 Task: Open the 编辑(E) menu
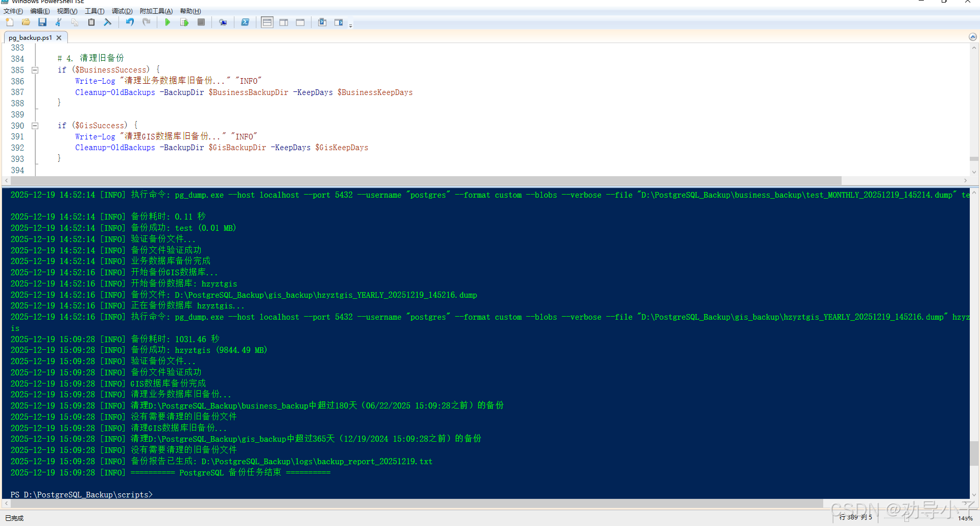[x=40, y=11]
